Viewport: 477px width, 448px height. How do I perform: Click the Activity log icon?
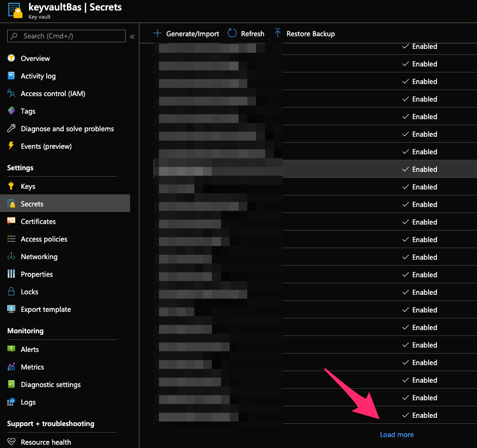click(11, 76)
